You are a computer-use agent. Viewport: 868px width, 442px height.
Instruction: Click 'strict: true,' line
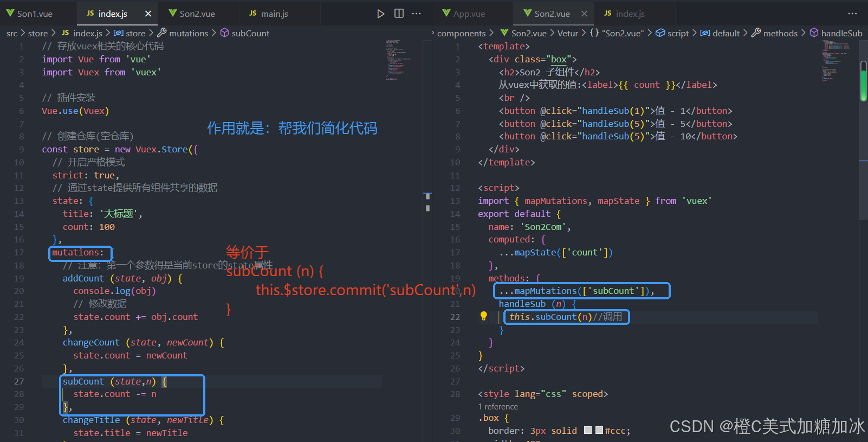(x=86, y=175)
